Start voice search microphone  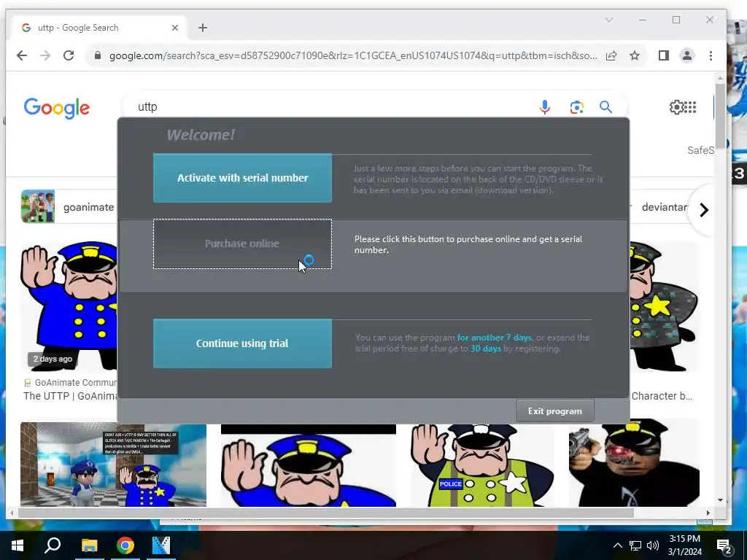point(545,107)
